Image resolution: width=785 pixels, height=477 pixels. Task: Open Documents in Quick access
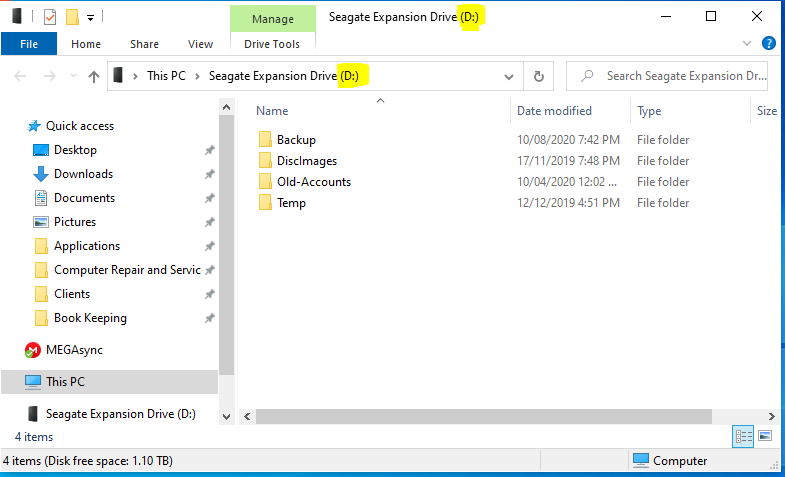pos(84,198)
